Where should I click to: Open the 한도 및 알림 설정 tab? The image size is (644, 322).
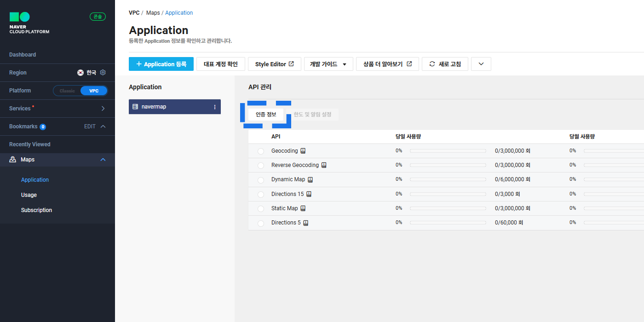pyautogui.click(x=312, y=115)
